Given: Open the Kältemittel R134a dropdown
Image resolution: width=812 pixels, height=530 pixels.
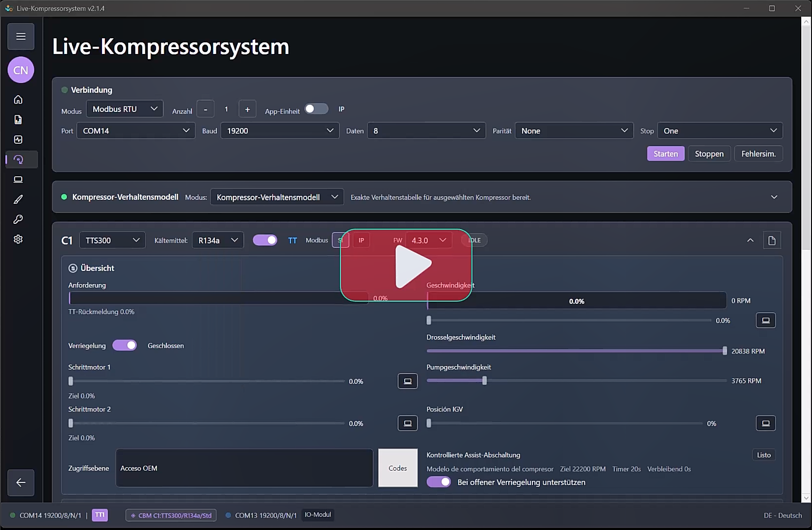Looking at the screenshot, I should [x=218, y=240].
